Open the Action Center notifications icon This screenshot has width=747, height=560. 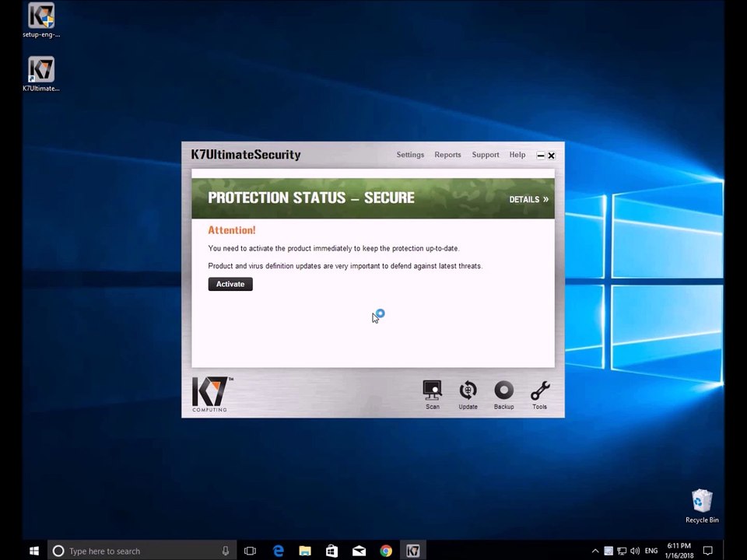[708, 551]
